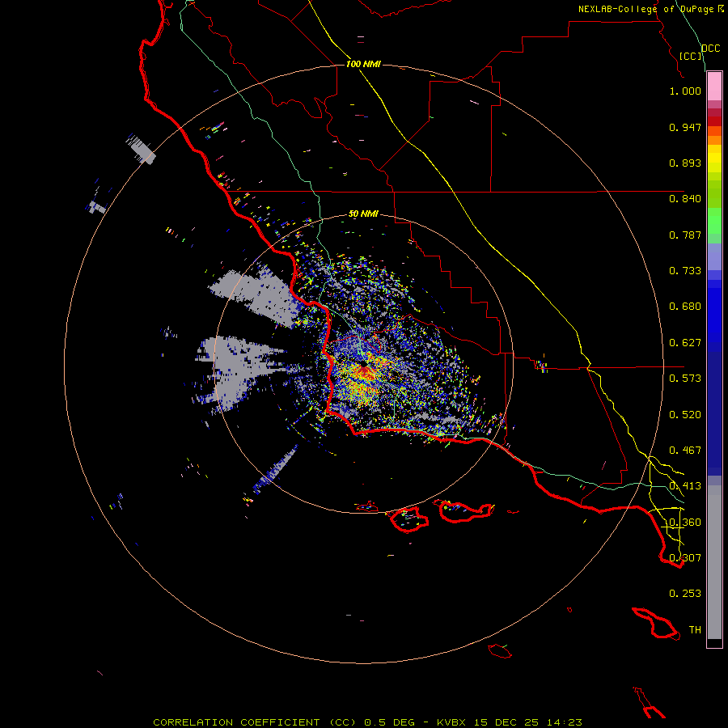Click the [CC] legend header label
This screenshot has width=728, height=728.
pos(689,56)
